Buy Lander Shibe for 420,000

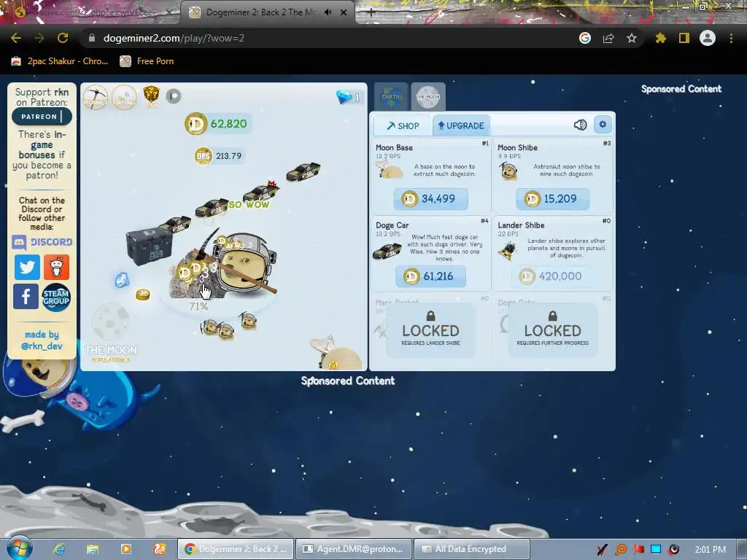coord(553,276)
